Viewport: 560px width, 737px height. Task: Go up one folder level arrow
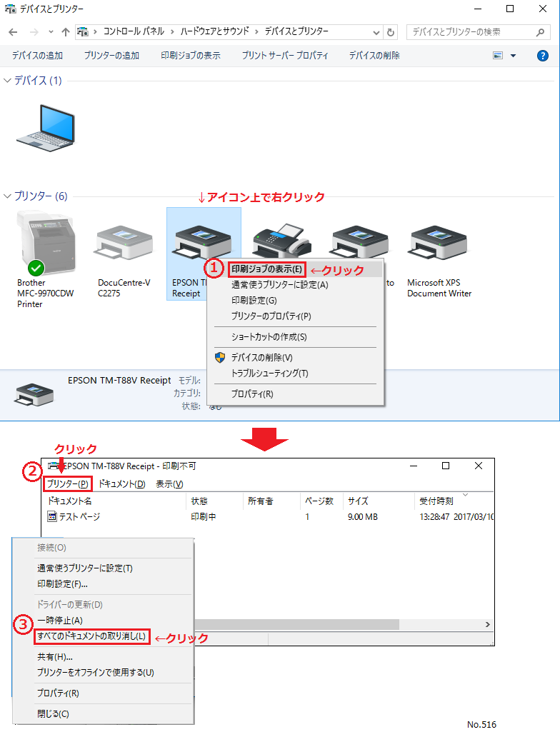coord(66,32)
